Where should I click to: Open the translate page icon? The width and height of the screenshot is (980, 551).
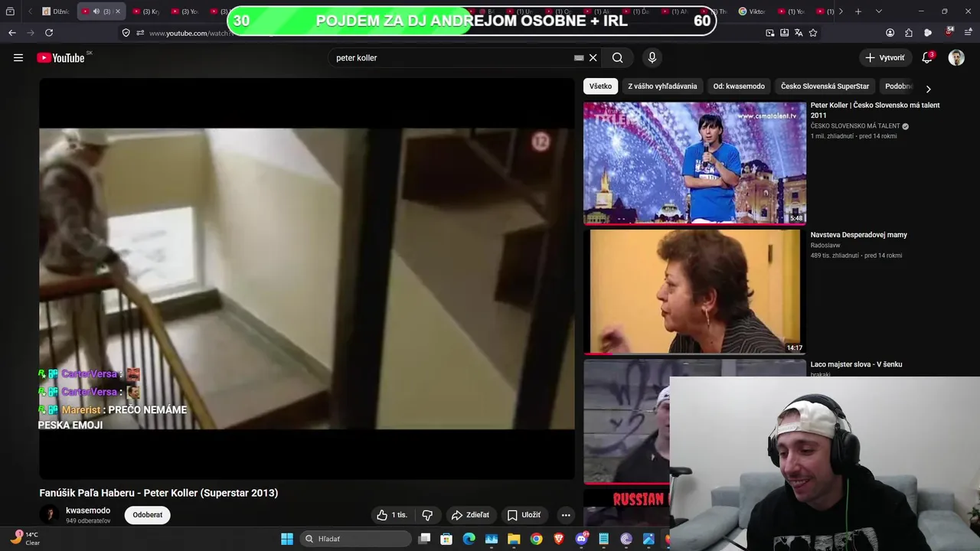[799, 33]
